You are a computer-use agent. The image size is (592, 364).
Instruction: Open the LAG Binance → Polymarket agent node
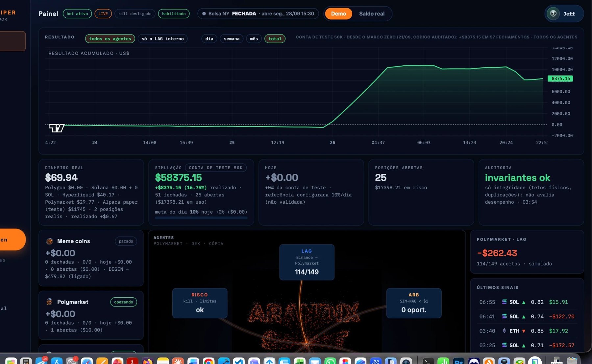307,262
